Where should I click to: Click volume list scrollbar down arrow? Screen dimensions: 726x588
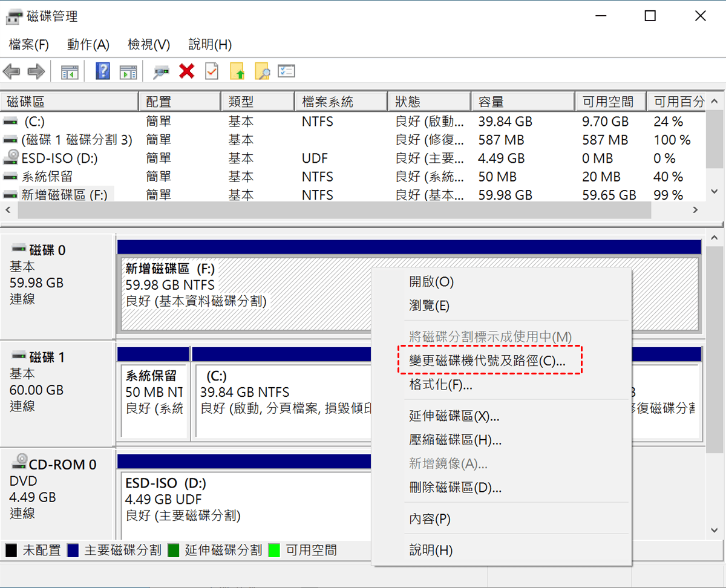[715, 191]
